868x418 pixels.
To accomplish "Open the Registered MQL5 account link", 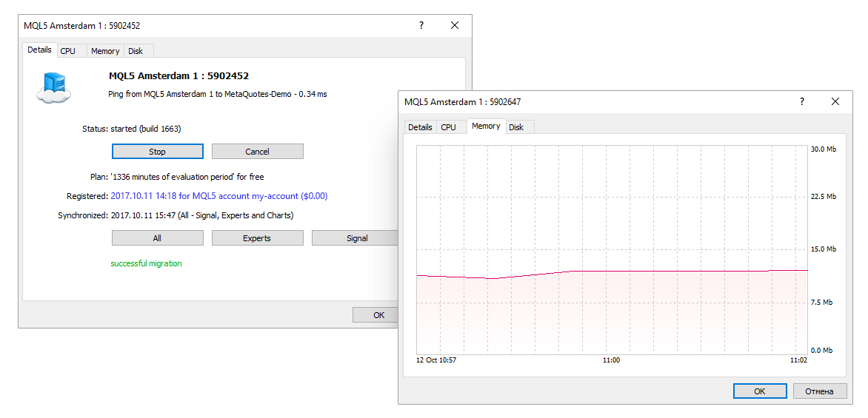I will (219, 196).
